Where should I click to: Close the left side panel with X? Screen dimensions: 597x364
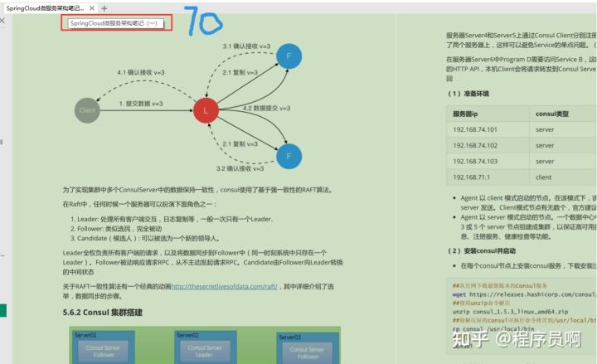click(2, 21)
